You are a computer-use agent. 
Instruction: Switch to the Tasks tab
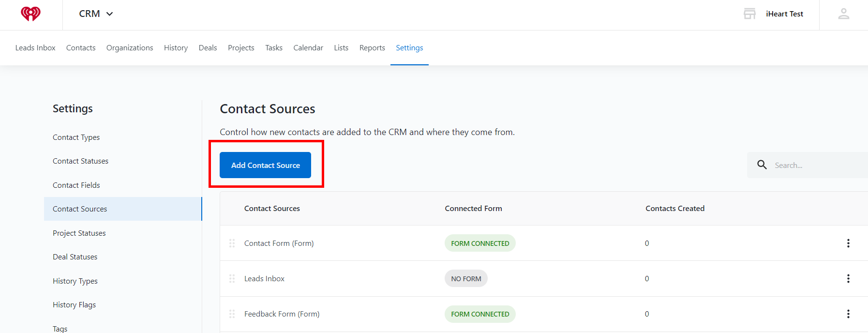pos(274,48)
